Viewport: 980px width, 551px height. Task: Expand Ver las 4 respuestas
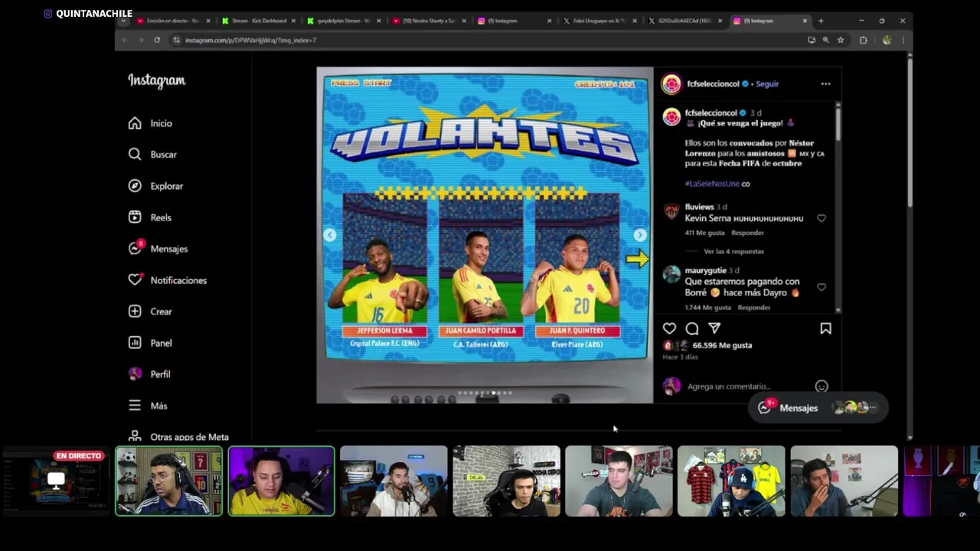[x=733, y=251]
